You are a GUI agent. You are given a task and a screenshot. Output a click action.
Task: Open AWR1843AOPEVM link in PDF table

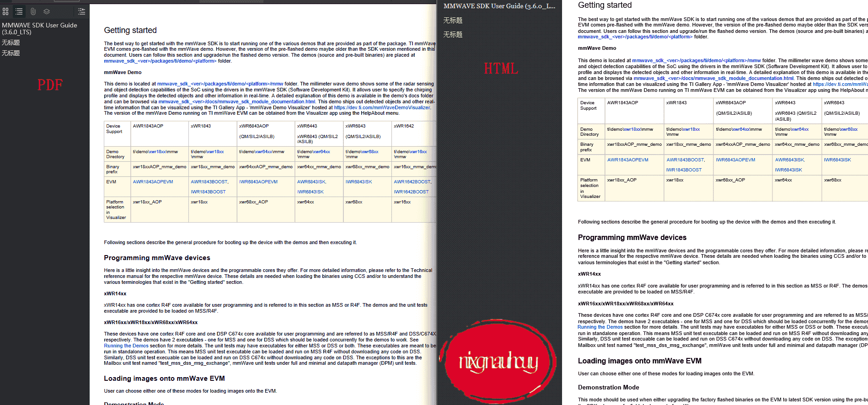(x=153, y=182)
